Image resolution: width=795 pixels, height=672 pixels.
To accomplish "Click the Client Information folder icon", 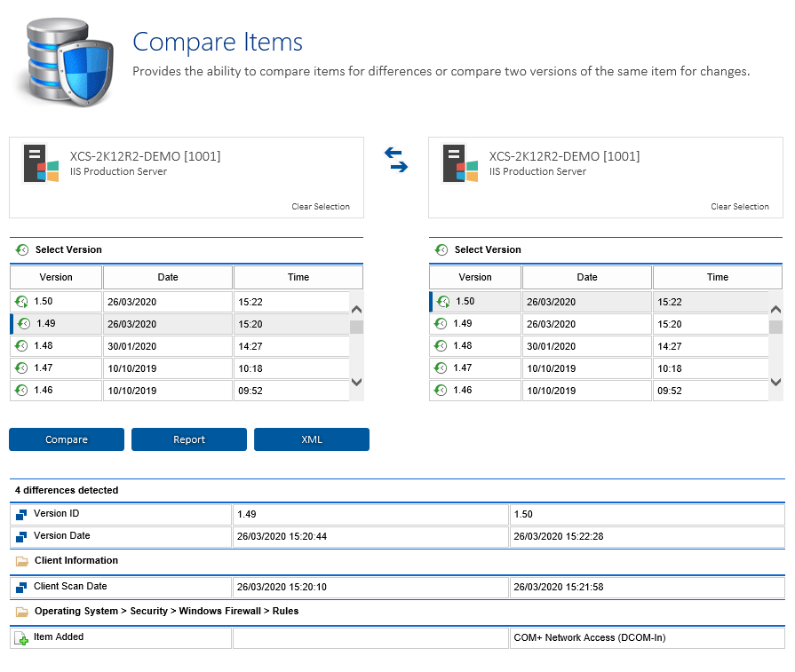I will [22, 561].
